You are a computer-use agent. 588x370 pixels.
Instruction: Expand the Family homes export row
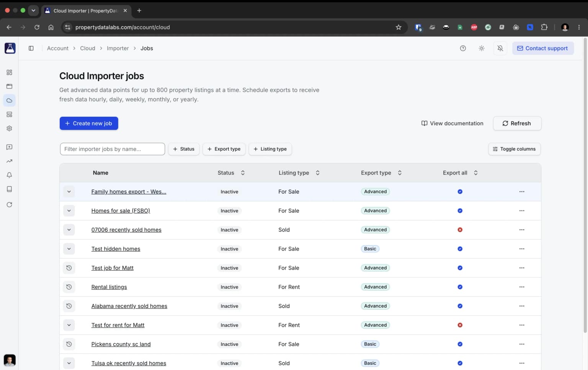click(x=69, y=192)
